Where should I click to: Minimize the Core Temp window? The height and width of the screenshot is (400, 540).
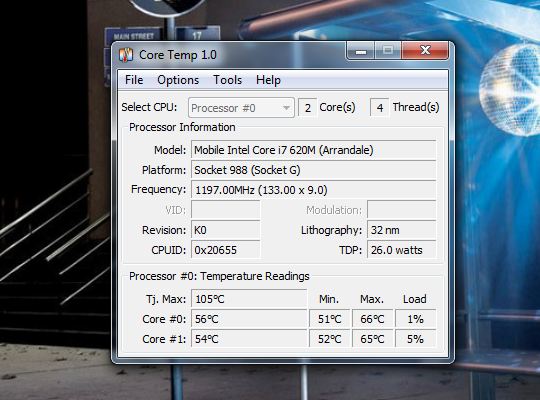pyautogui.click(x=361, y=51)
